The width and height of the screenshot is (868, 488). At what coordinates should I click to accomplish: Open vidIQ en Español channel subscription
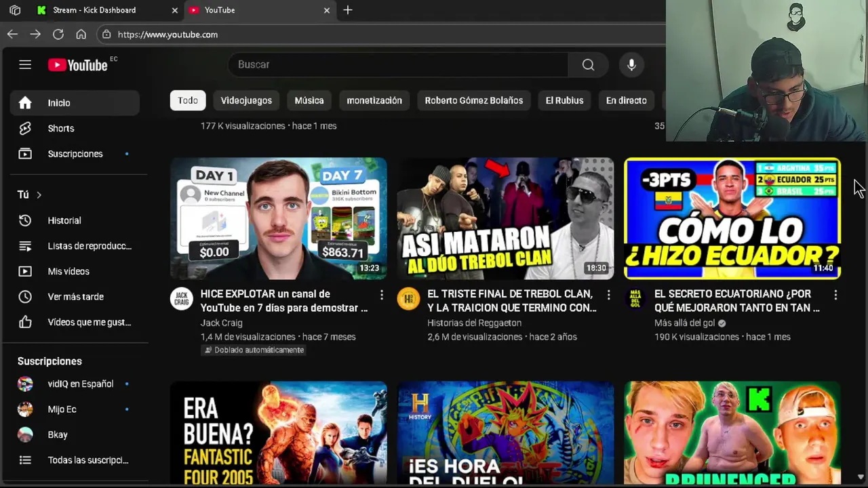coord(75,384)
